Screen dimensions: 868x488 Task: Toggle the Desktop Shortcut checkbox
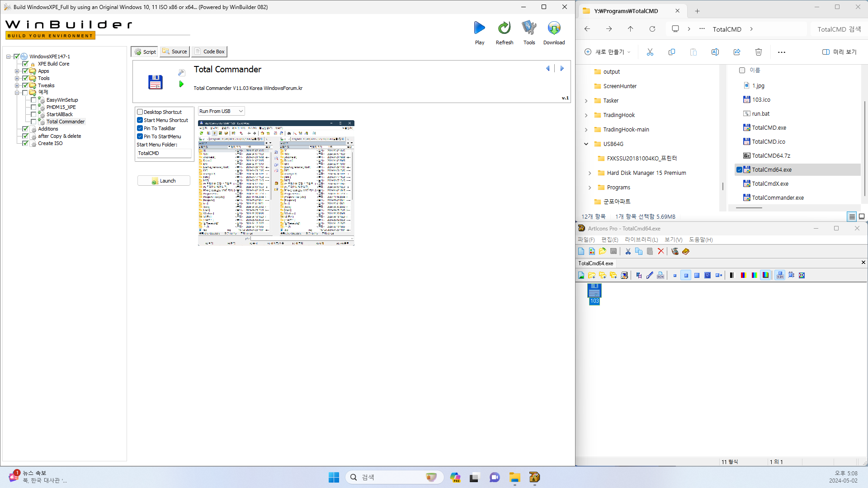(140, 112)
